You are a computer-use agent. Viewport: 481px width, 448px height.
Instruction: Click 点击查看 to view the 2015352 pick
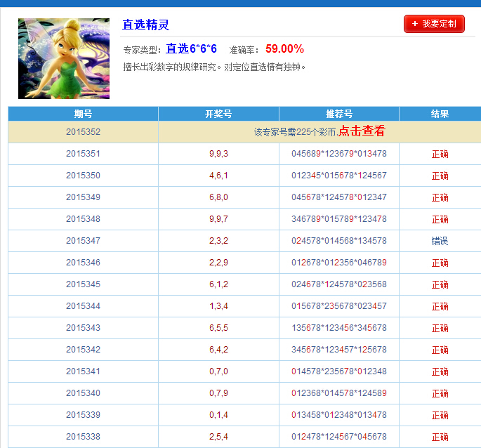coord(362,131)
